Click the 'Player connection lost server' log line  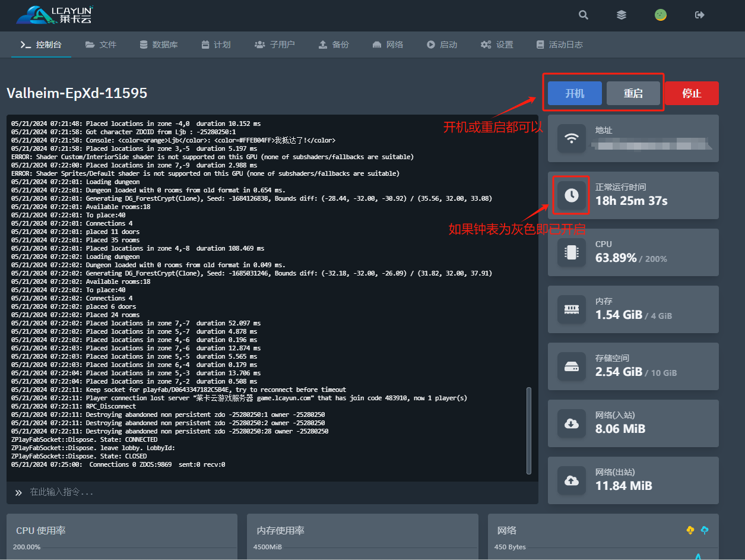239,398
